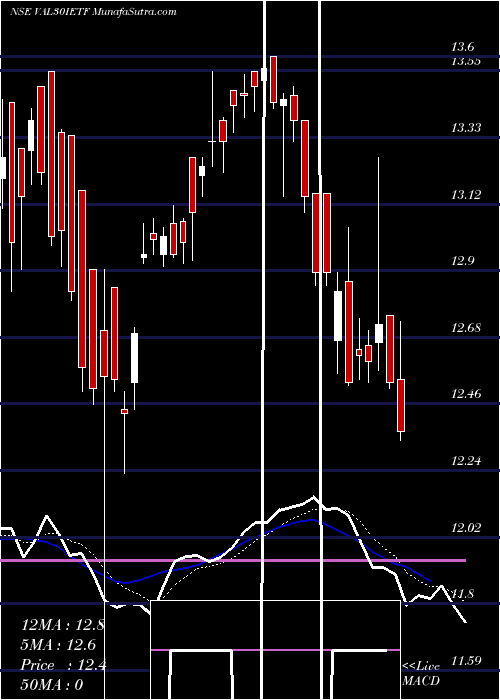Select the 13.12 price axis label

tap(466, 195)
